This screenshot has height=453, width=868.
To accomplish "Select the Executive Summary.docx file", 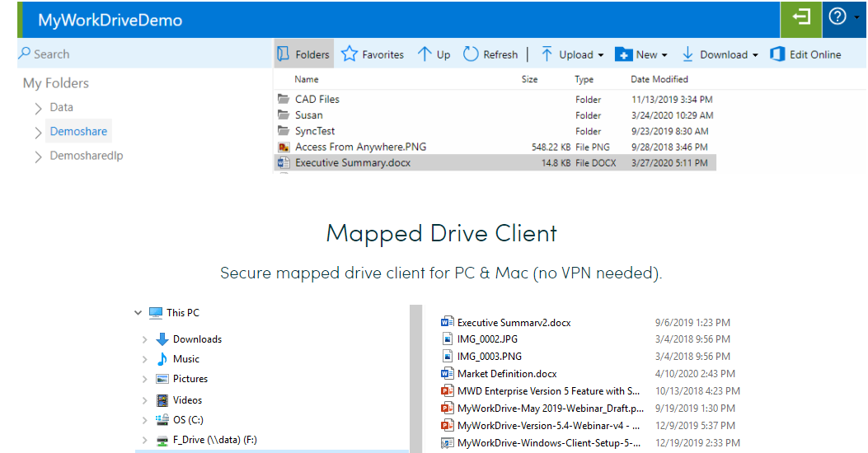I will 353,163.
